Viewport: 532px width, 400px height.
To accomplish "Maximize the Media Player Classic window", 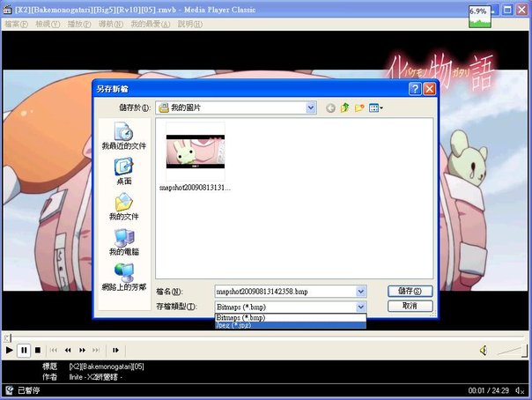I will point(507,10).
